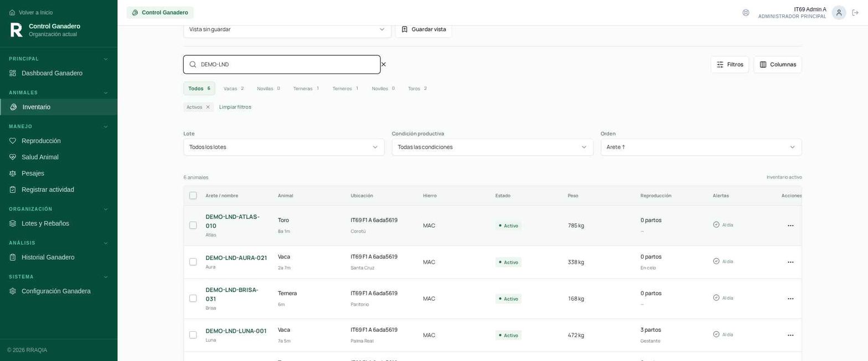This screenshot has height=361, width=868.
Task: Switch to the Terneros tab
Action: point(345,88)
